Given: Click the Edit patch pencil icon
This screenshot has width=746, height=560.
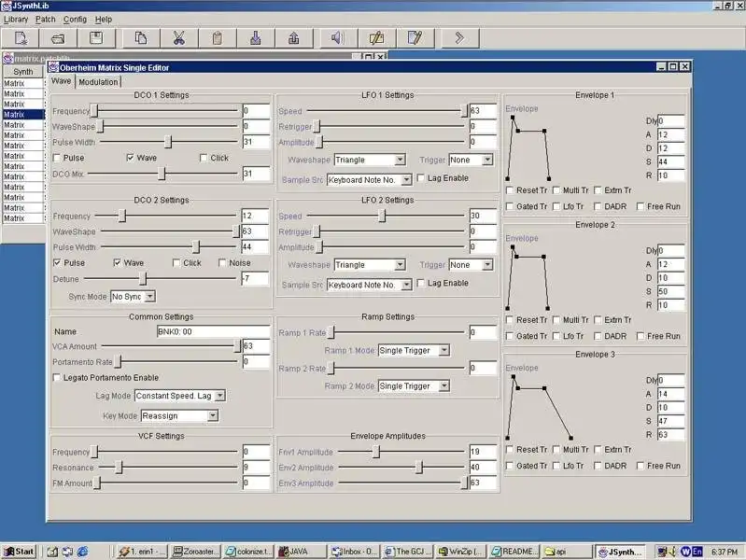Looking at the screenshot, I should (x=415, y=38).
